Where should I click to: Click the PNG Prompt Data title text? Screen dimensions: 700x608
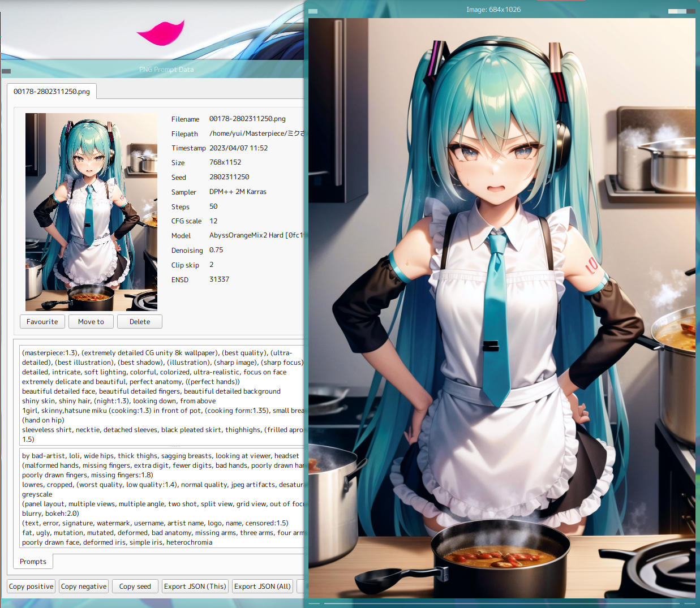click(166, 70)
